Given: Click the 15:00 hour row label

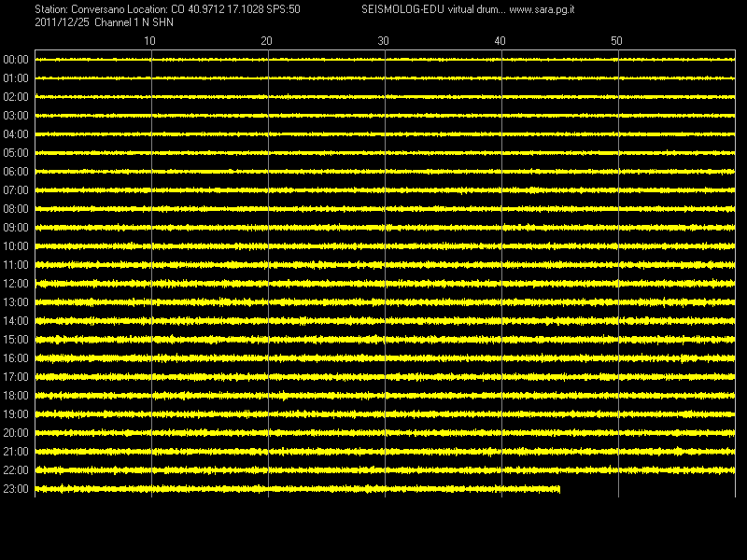Looking at the screenshot, I should 16,340.
